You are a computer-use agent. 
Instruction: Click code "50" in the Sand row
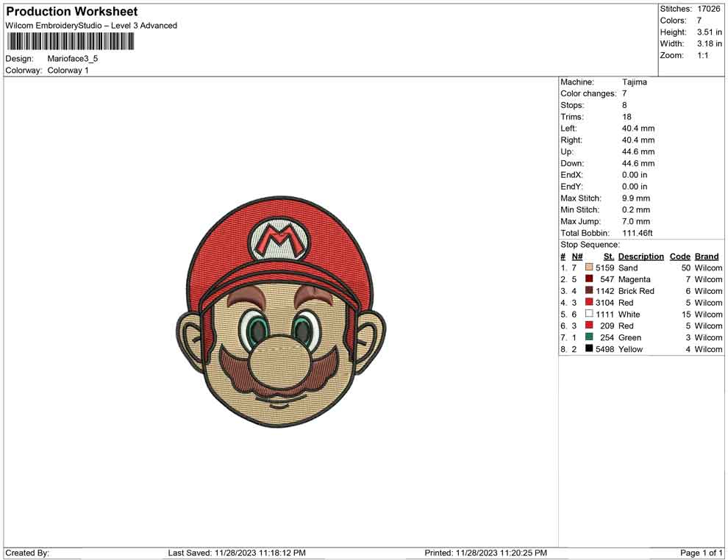(686, 268)
